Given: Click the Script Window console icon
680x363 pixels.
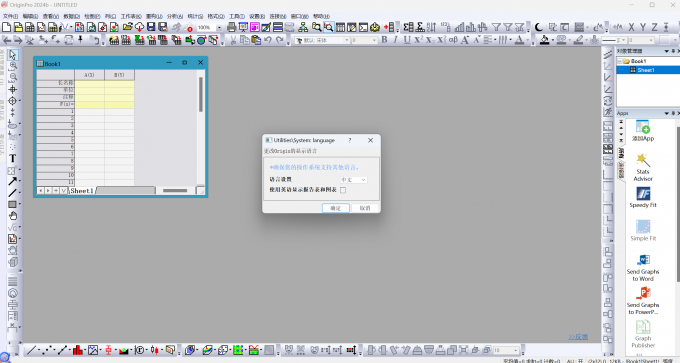Looking at the screenshot, I should point(363,27).
